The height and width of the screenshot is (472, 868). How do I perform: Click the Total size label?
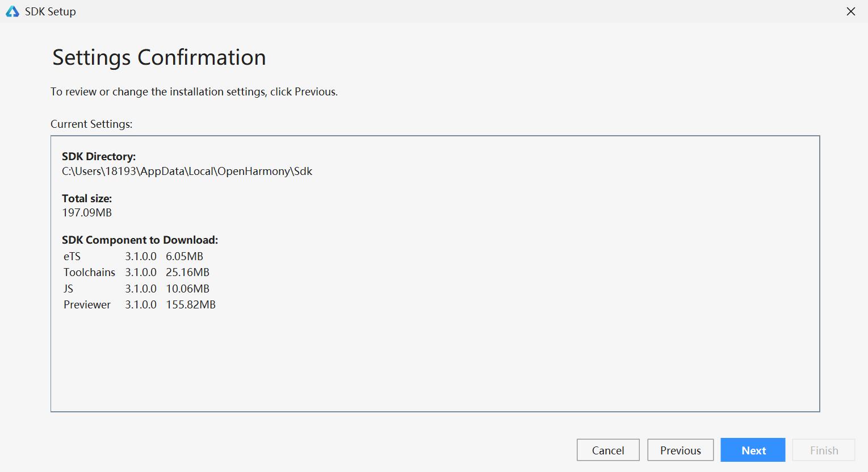pos(87,198)
